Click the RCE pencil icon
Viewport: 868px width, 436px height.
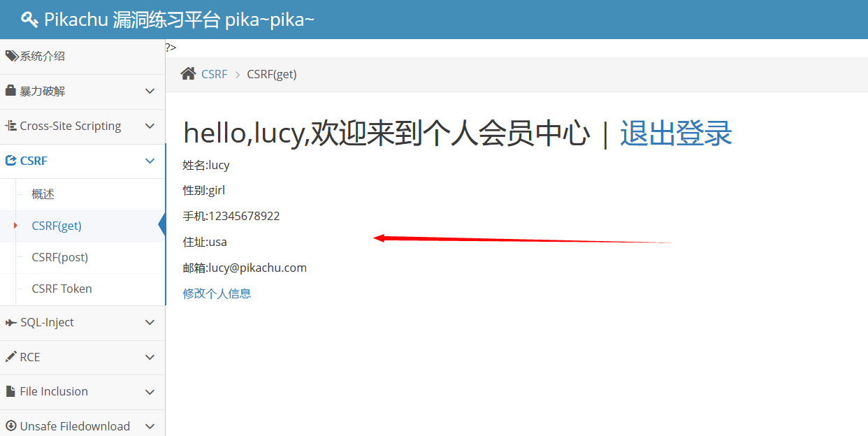pos(10,357)
